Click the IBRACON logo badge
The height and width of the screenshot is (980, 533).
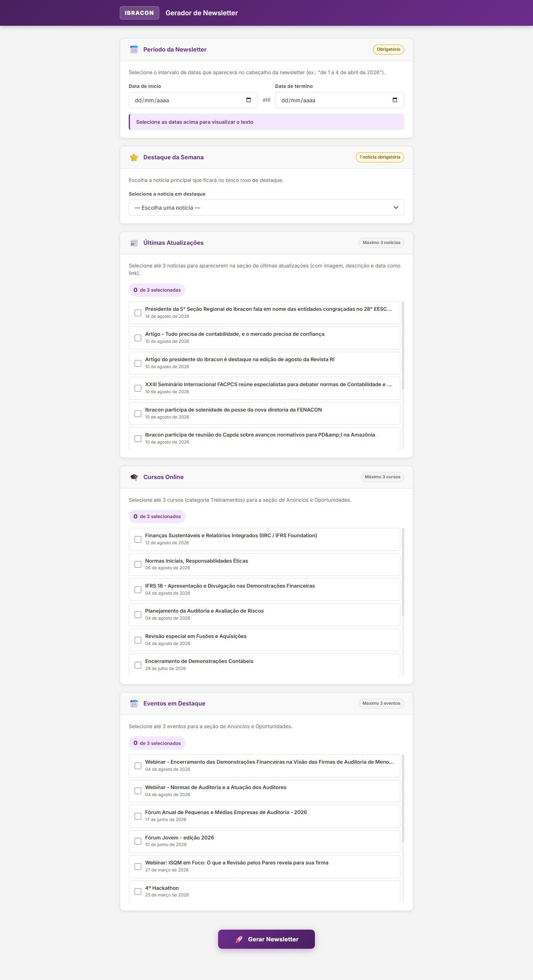click(139, 13)
